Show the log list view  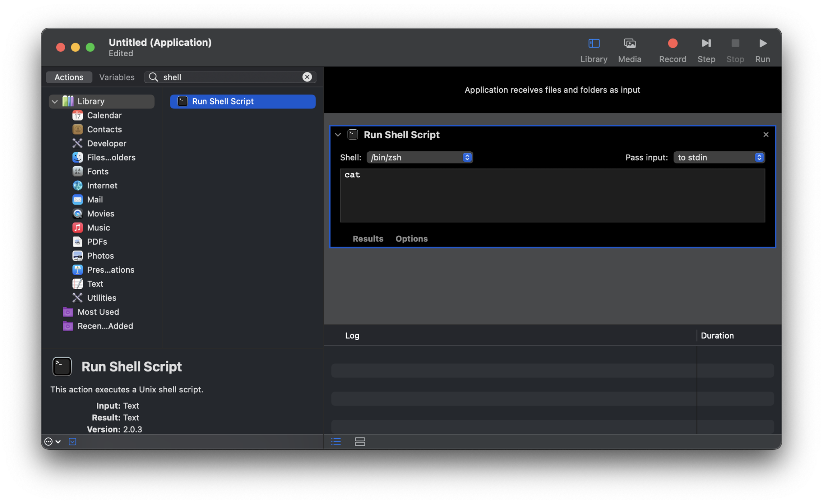pyautogui.click(x=336, y=442)
